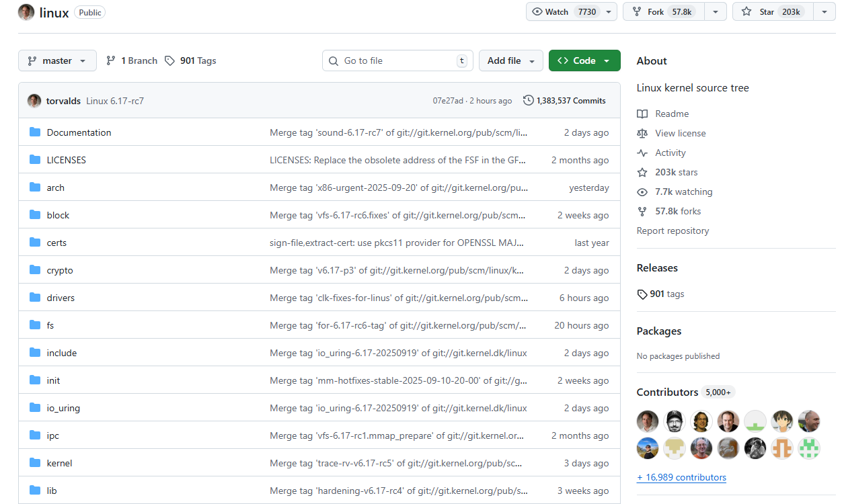Click the Readme link in About
The width and height of the screenshot is (842, 504).
tap(672, 114)
